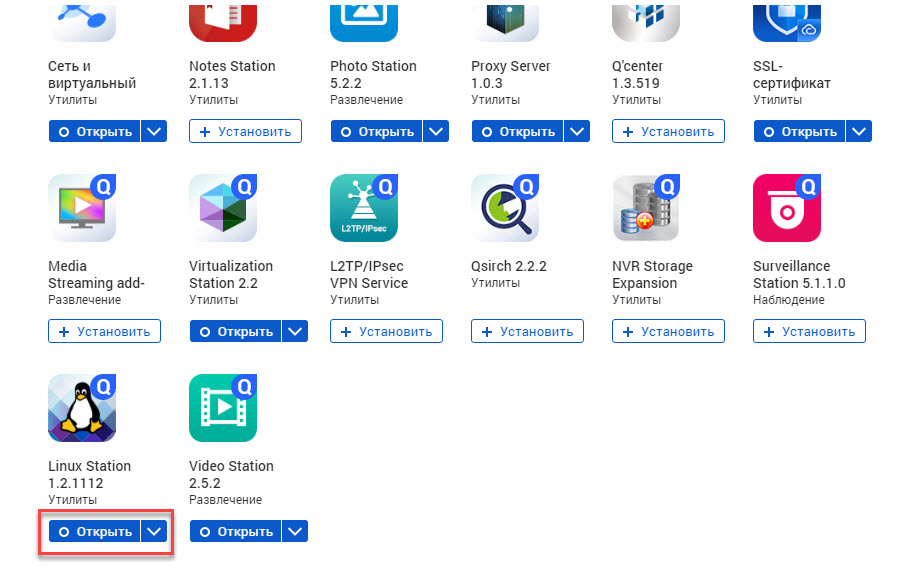Click the Qsirch magnifier icon

point(505,208)
